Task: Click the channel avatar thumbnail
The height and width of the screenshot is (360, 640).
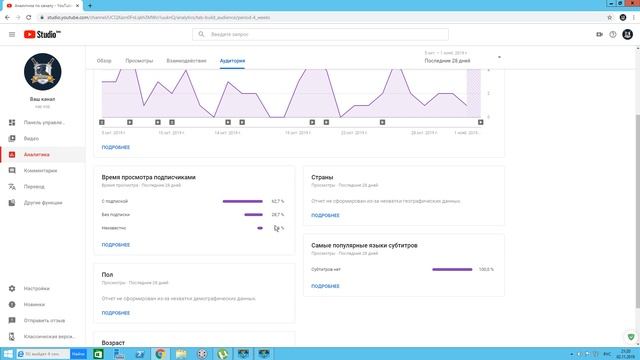Action: point(42,71)
